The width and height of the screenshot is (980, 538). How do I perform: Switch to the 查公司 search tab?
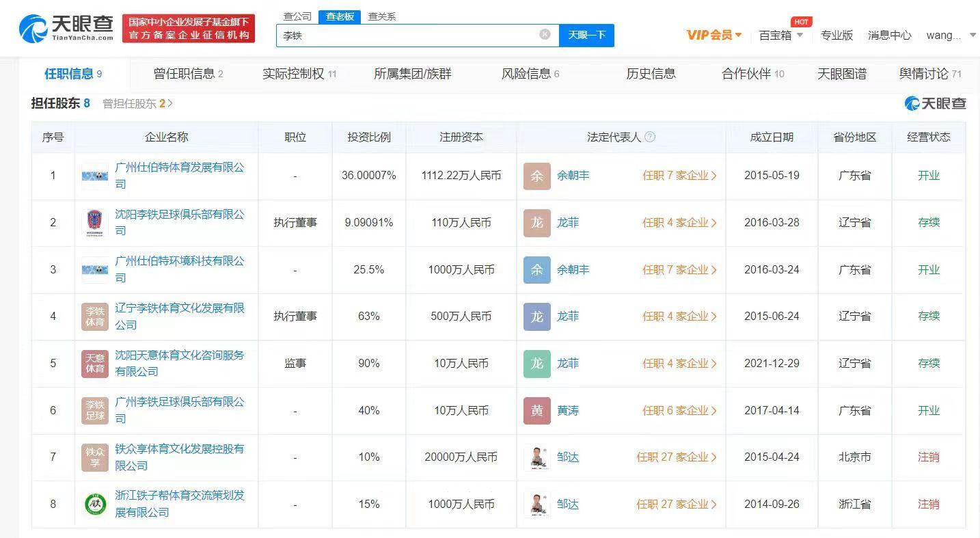(x=297, y=16)
